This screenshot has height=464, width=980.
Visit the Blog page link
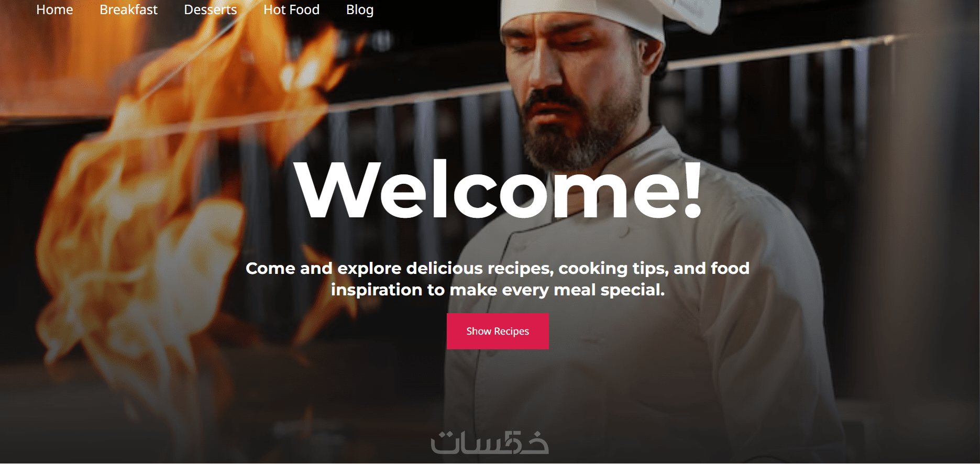tap(360, 10)
